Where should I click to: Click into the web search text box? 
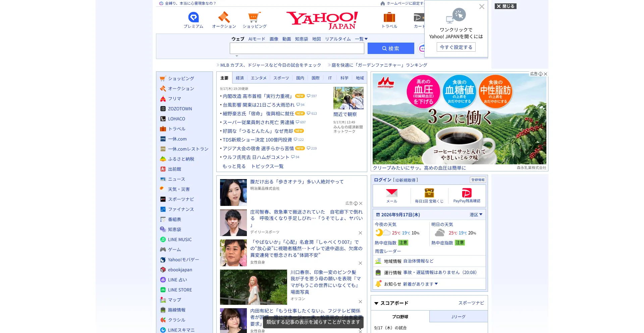point(297,48)
